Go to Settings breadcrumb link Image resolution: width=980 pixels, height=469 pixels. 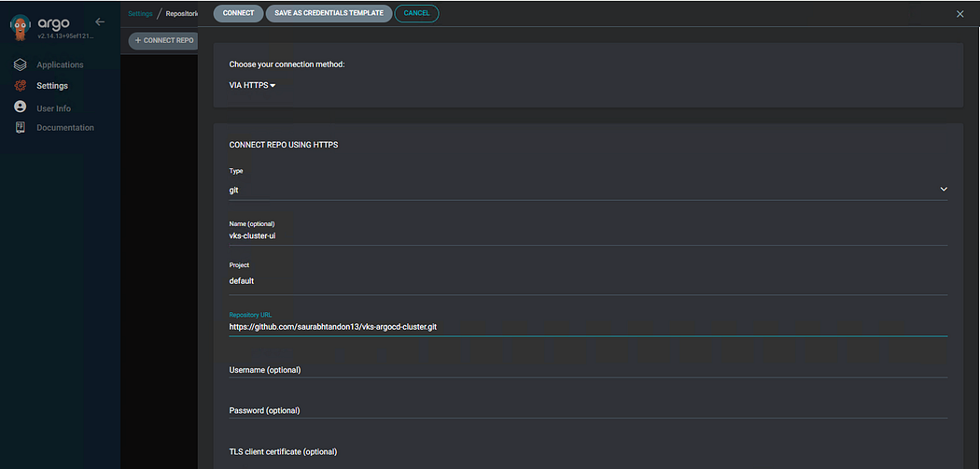click(x=140, y=14)
